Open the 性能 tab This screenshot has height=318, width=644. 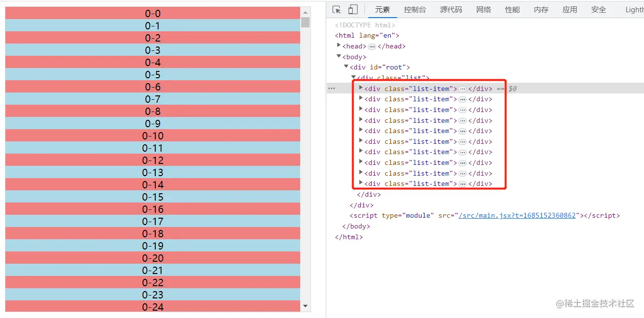pos(512,10)
